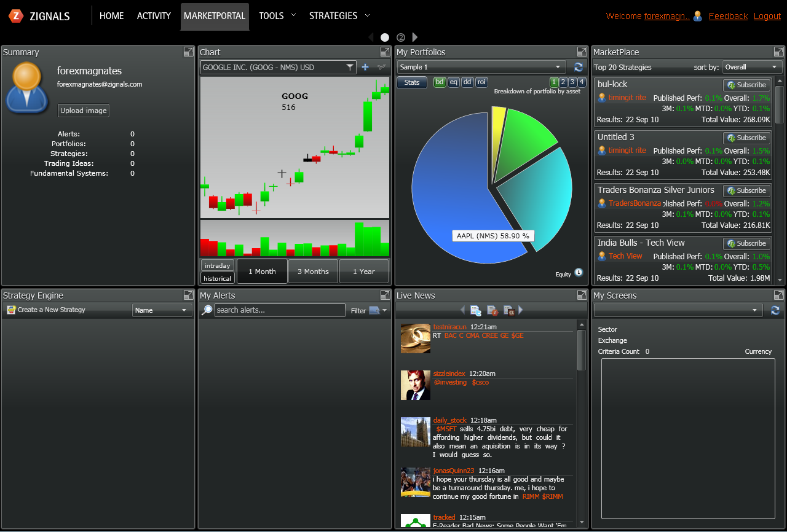Click the refresh icon in My Screens
This screenshot has height=532, width=787.
(x=775, y=310)
